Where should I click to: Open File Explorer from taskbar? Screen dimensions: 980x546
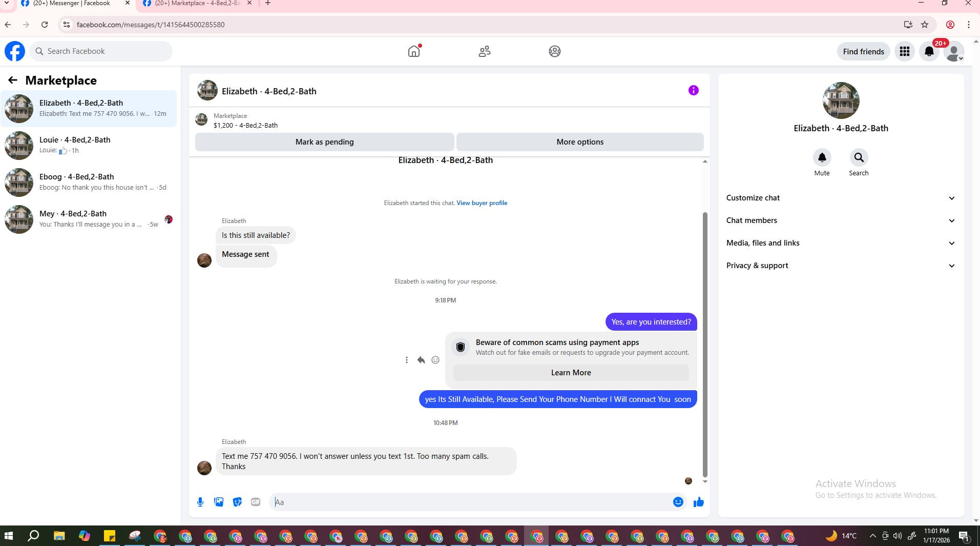pyautogui.click(x=59, y=536)
